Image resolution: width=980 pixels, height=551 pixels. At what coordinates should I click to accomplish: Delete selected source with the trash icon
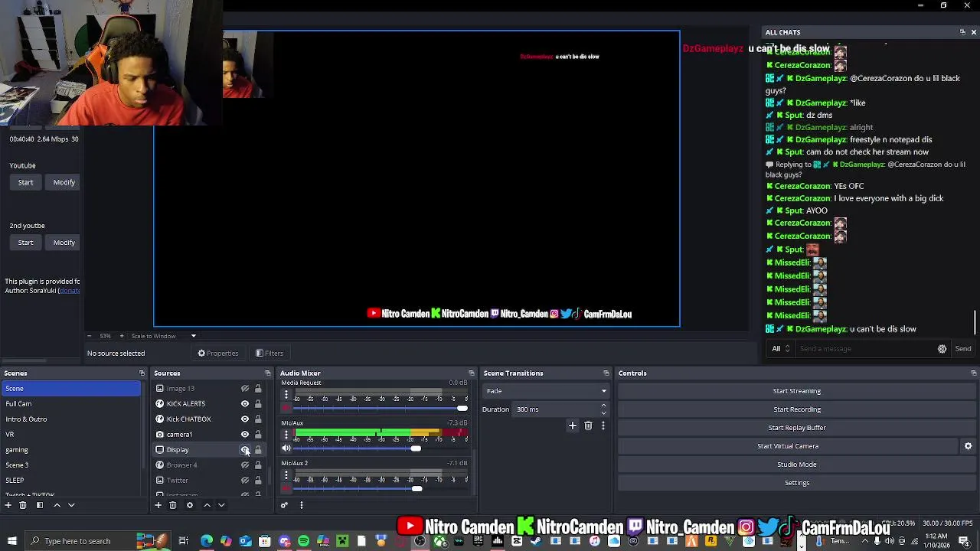pos(173,505)
